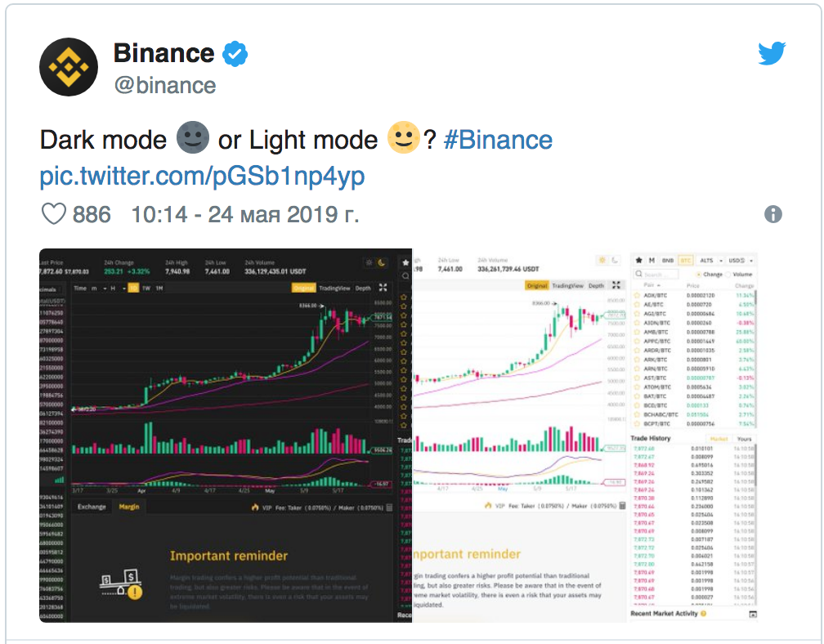The height and width of the screenshot is (644, 824).
Task: Click the fullscreen icon in the light chart
Action: [x=616, y=285]
